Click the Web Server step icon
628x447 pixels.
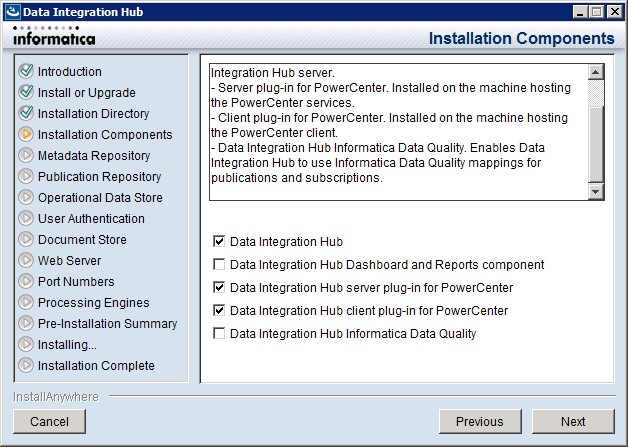click(x=26, y=260)
